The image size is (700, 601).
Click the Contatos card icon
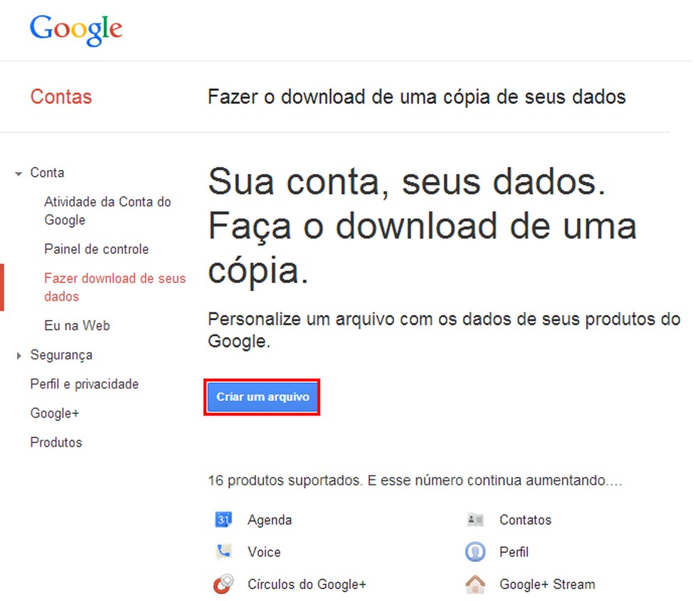pyautogui.click(x=475, y=520)
